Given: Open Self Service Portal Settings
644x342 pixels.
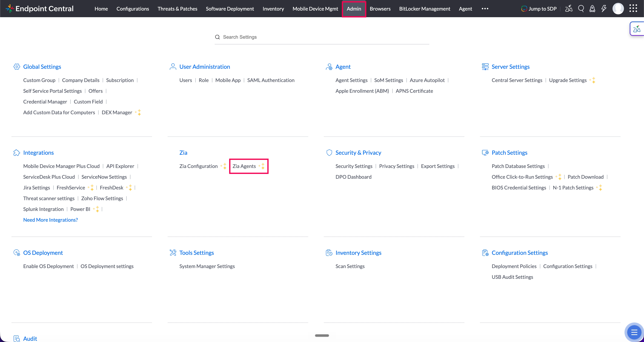Looking at the screenshot, I should point(52,91).
